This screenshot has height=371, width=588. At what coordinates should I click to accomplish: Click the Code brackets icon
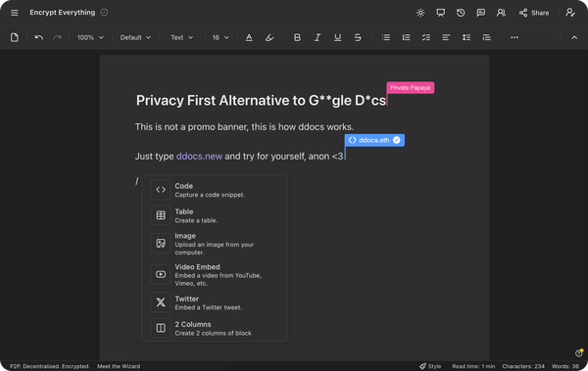161,190
